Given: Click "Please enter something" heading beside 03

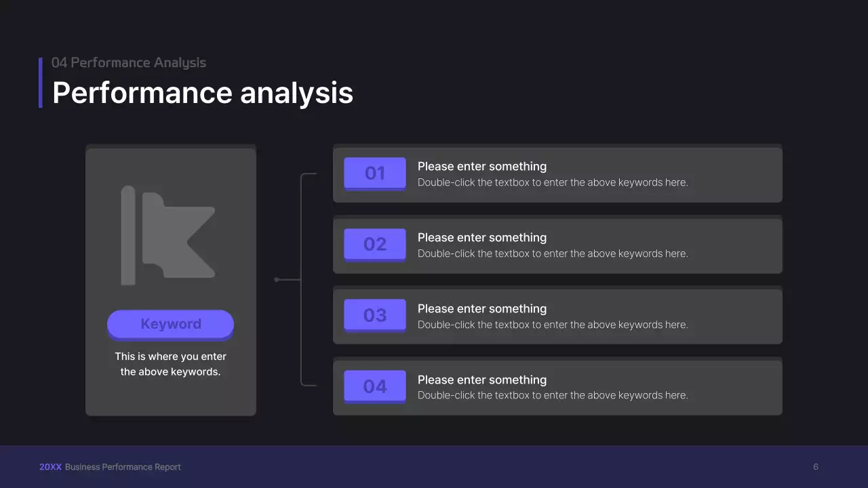Looking at the screenshot, I should (x=482, y=309).
